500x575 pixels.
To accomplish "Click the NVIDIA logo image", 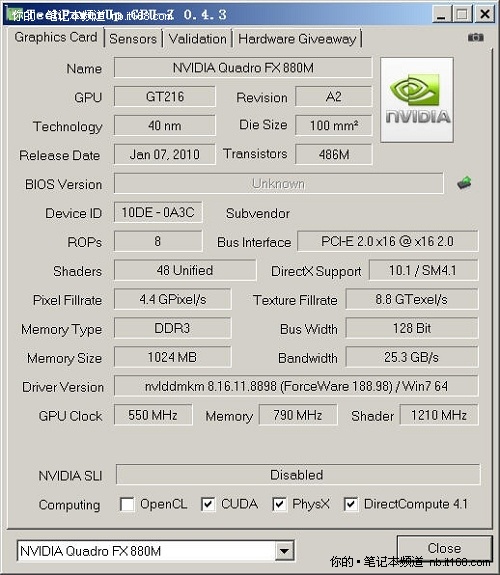I will [x=417, y=99].
